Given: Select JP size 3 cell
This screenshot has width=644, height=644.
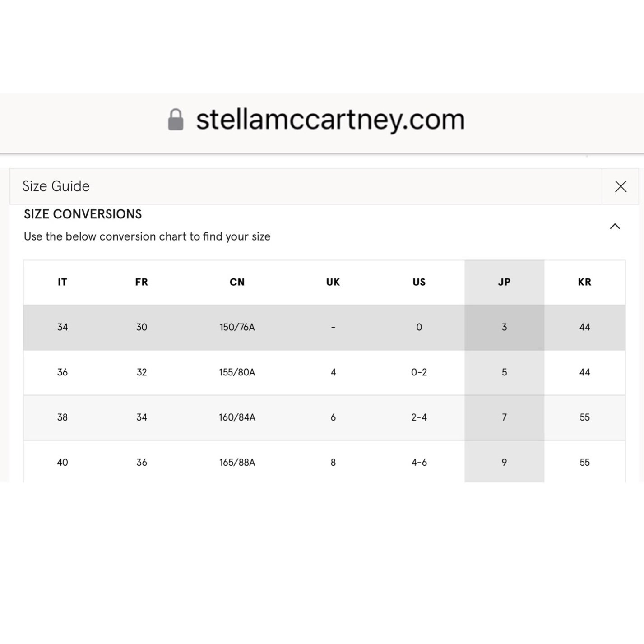Looking at the screenshot, I should pos(504,327).
